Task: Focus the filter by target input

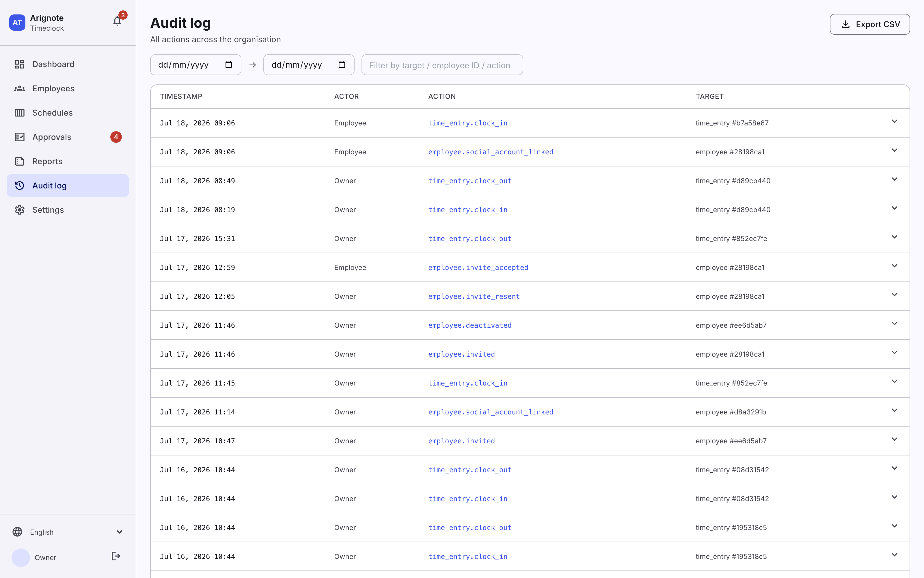Action: click(x=442, y=65)
